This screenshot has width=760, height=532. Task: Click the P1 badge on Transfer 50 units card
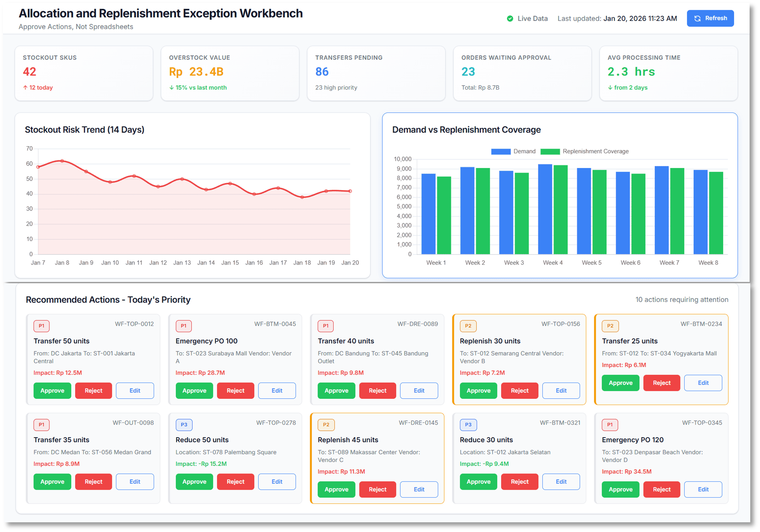pyautogui.click(x=42, y=326)
